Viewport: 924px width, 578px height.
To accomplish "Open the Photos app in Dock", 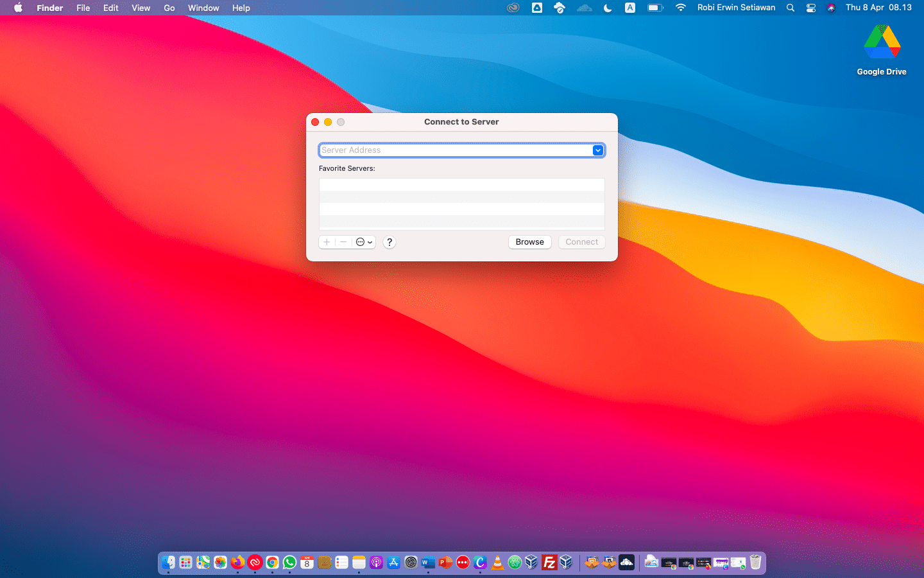I will 220,563.
